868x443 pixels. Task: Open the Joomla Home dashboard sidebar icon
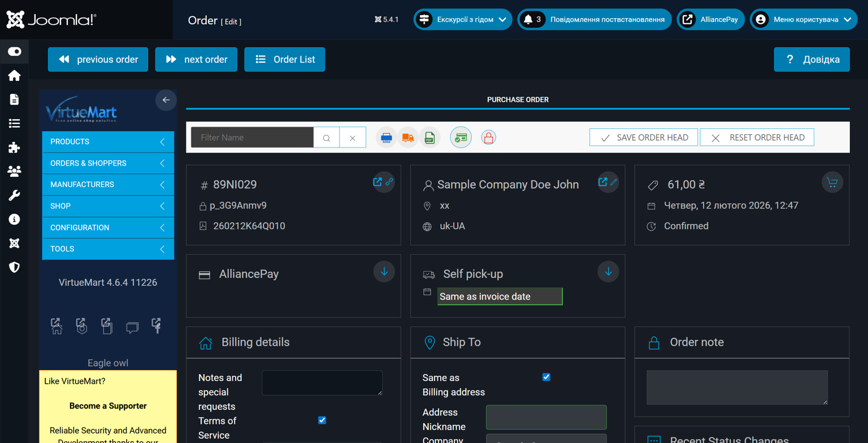14,76
